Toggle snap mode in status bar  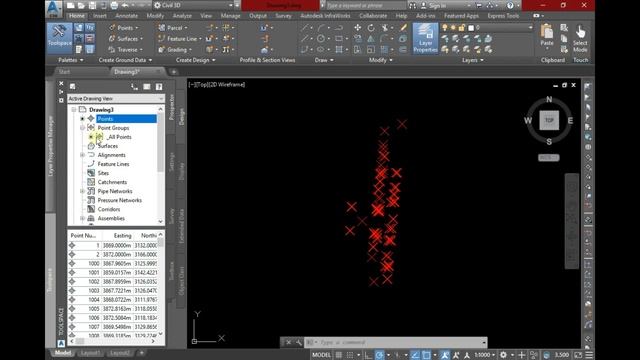coord(350,355)
